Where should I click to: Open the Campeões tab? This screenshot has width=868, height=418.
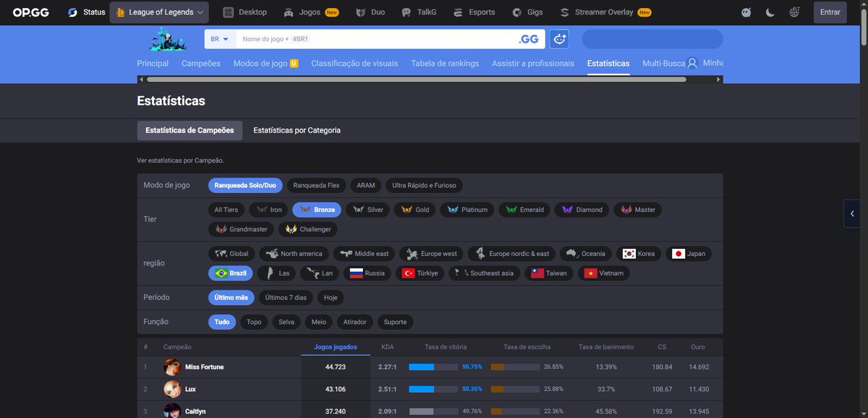click(x=201, y=64)
